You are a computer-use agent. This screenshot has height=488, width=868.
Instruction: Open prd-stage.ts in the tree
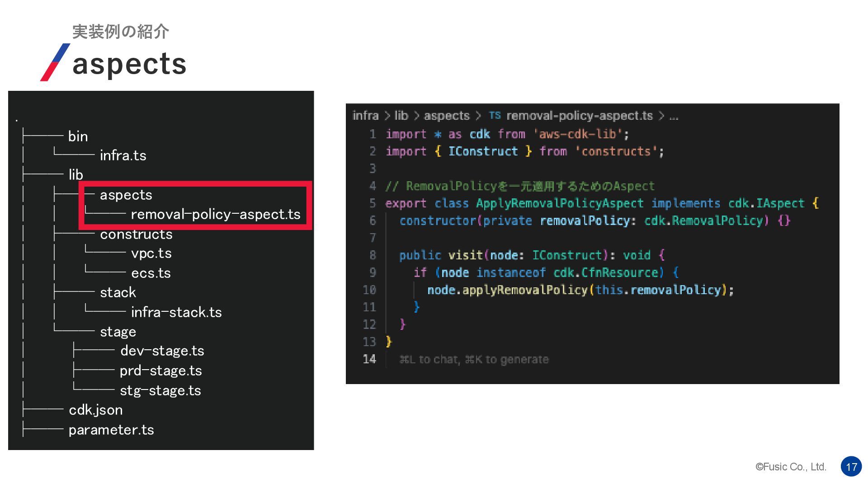pos(160,371)
